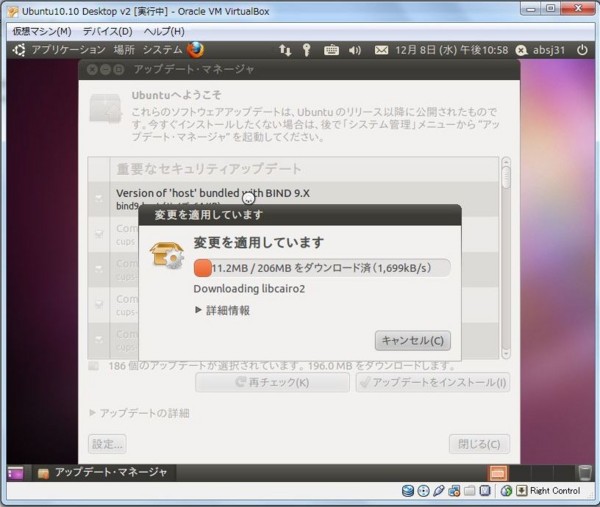600x507 pixels.
Task: Click the 'Downloading libcairo2' status text
Action: coord(249,289)
